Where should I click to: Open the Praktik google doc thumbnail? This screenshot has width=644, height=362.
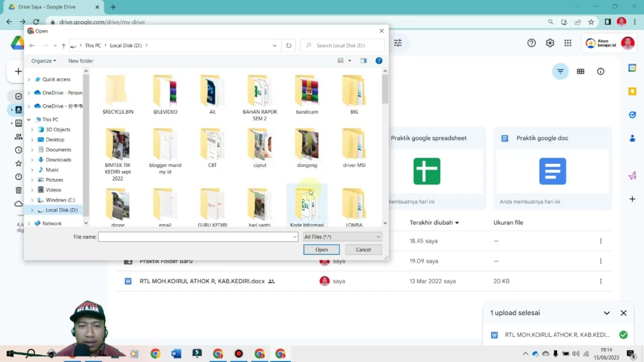(x=552, y=171)
